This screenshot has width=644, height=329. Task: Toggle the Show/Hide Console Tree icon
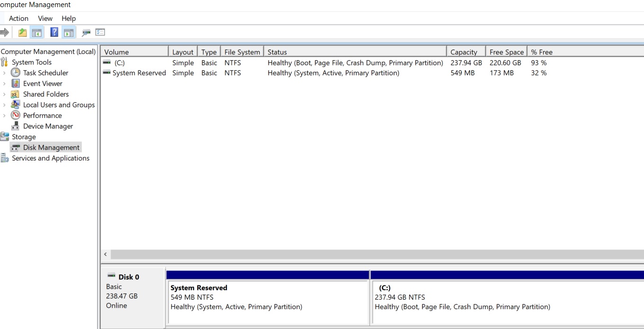click(36, 32)
